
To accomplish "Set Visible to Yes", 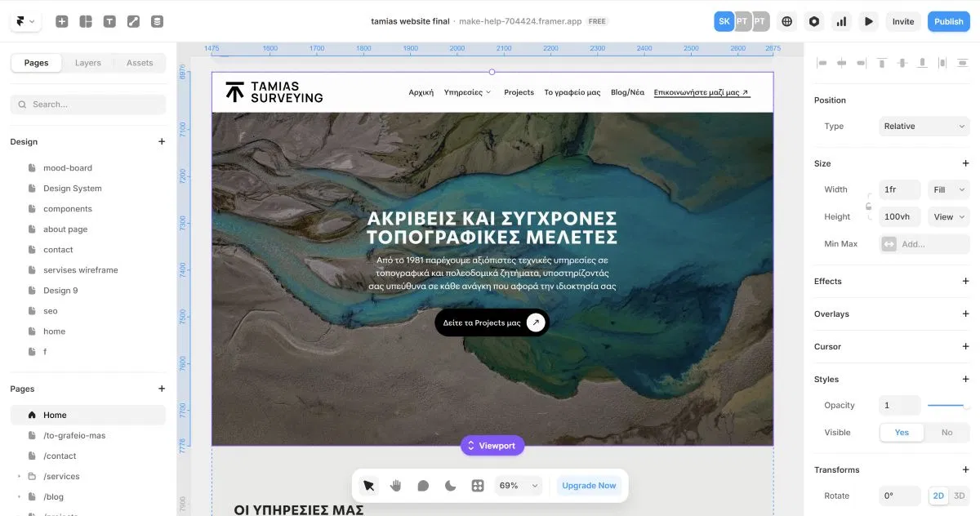I will (x=902, y=432).
